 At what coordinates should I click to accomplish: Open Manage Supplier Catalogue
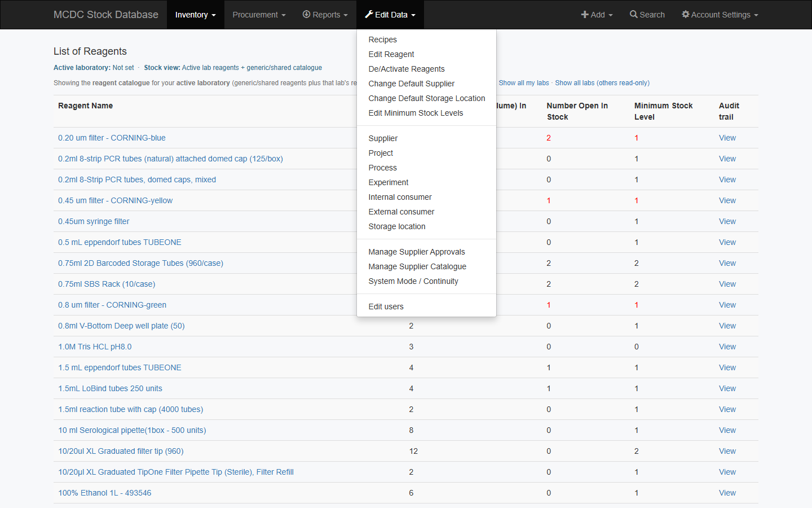426,266
